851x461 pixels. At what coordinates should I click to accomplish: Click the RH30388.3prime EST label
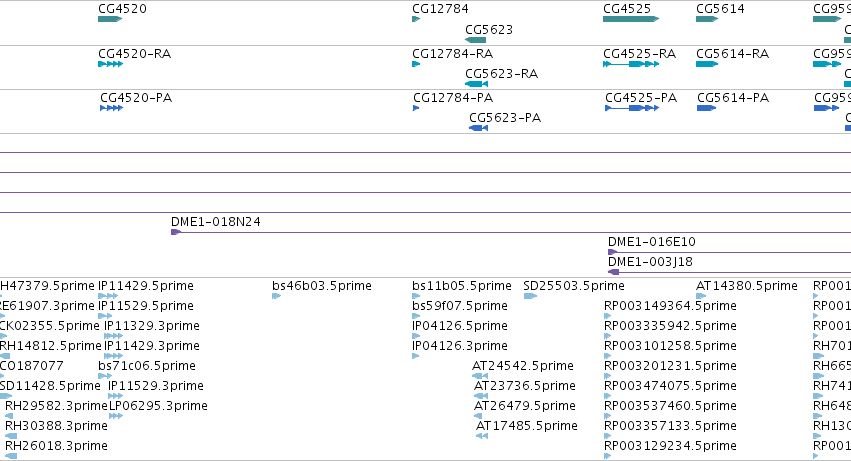56,426
